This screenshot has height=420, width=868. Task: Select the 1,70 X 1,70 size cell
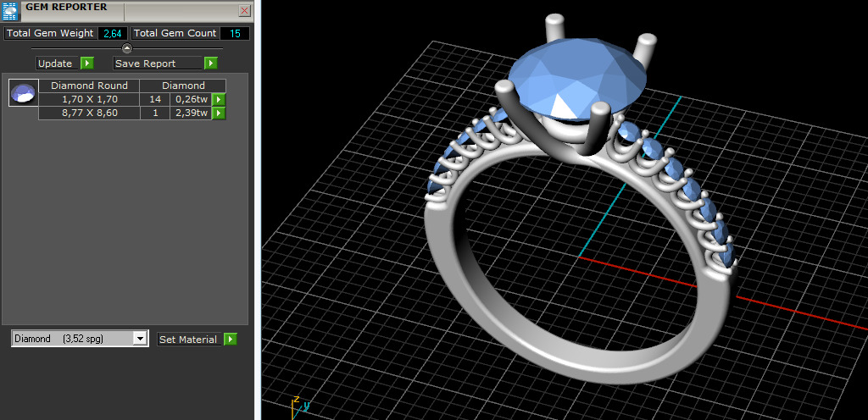point(89,99)
